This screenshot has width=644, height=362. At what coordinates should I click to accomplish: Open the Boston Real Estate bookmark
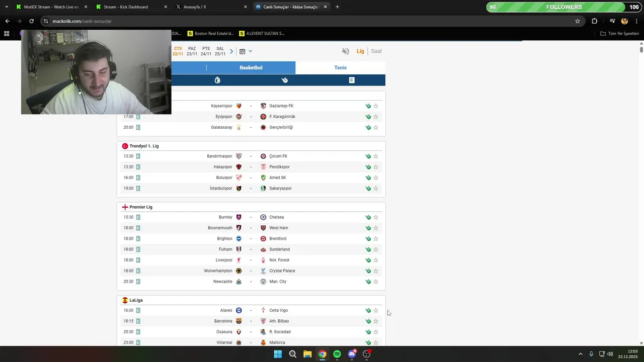(210, 34)
